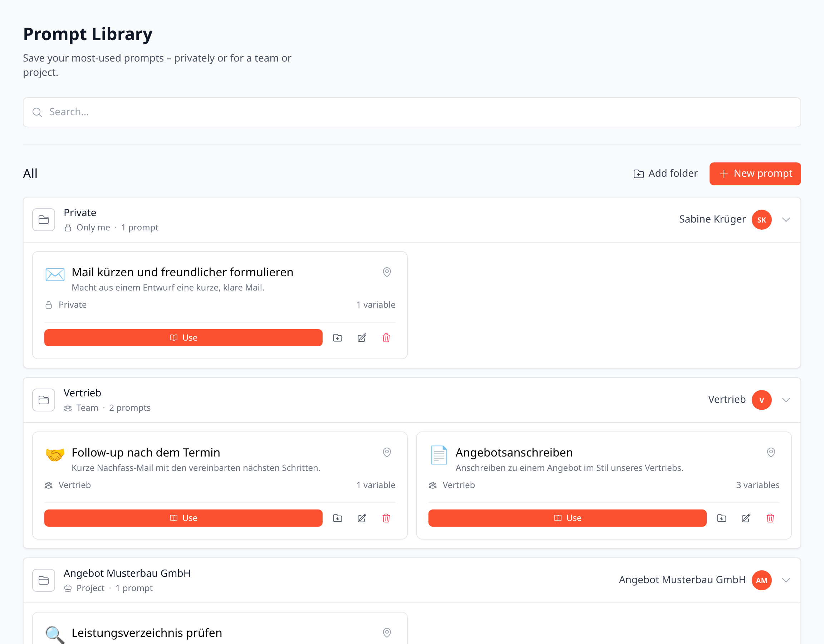Open the Mail kürzen und freundlicher formulieren title

(x=183, y=272)
